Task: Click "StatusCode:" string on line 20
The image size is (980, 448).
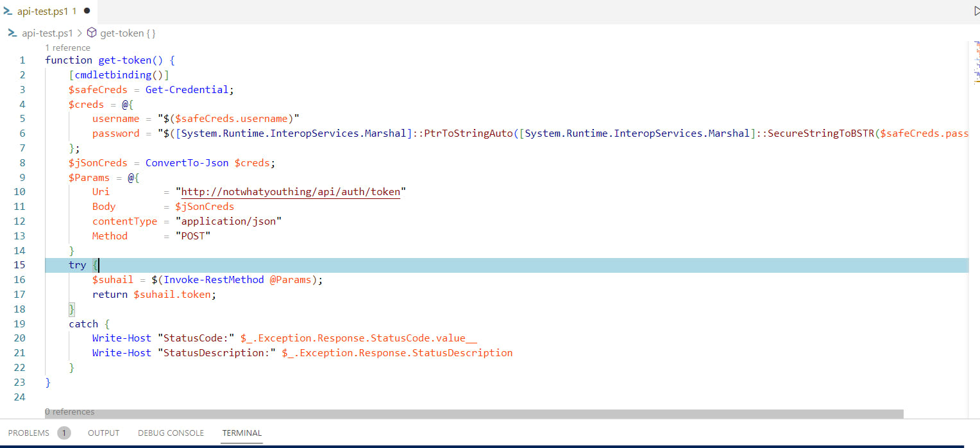Action: 196,338
